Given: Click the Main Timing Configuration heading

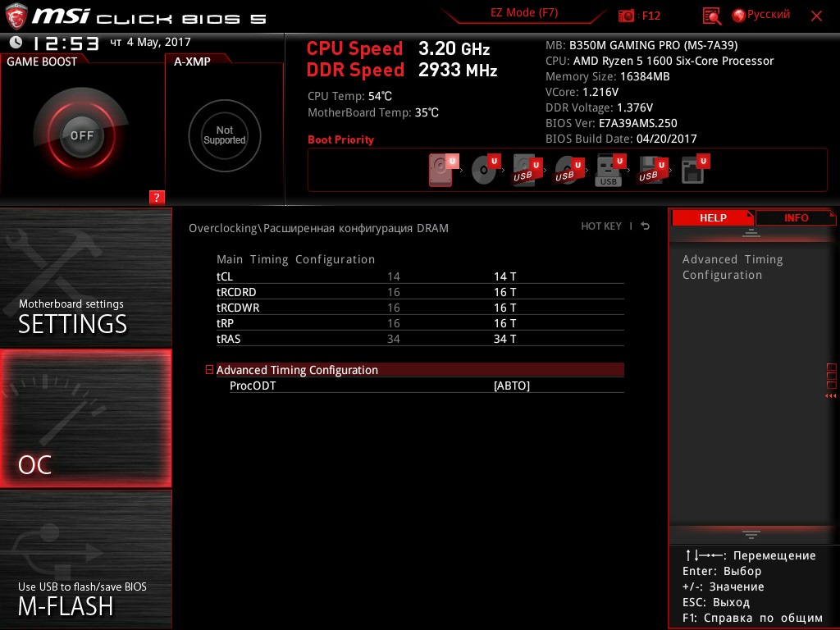Looking at the screenshot, I should [295, 259].
